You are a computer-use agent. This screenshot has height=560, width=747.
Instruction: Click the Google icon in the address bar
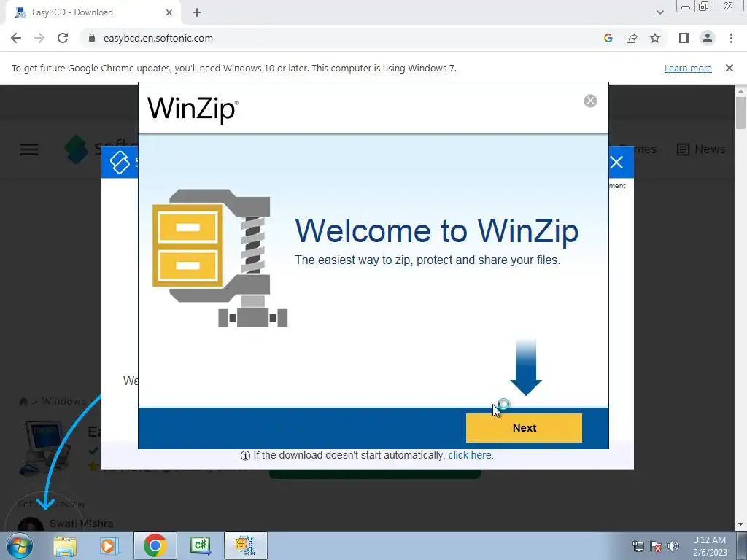click(608, 38)
